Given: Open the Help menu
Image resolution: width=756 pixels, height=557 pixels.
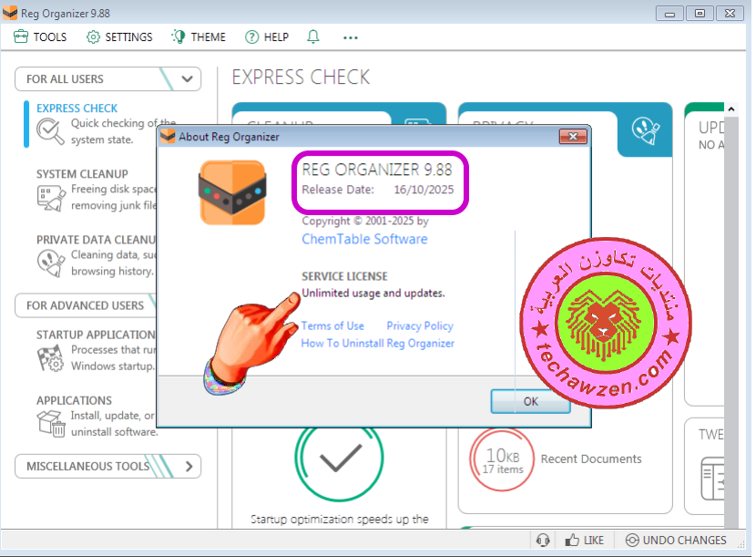Looking at the screenshot, I should point(267,37).
